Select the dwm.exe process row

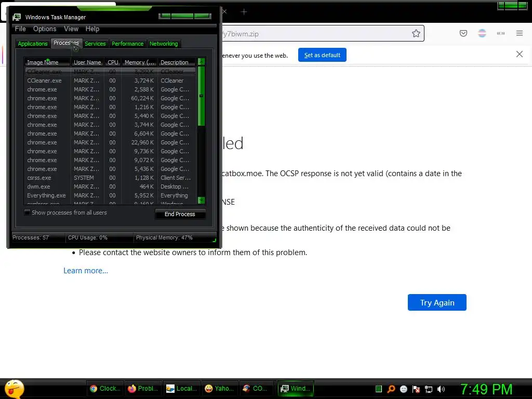110,187
